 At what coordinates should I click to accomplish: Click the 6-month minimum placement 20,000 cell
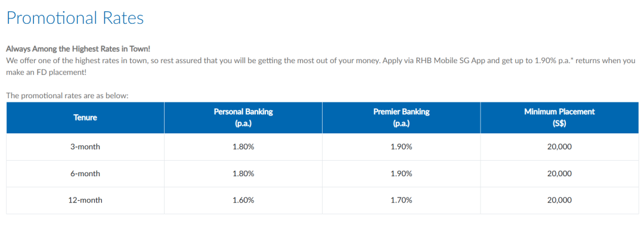559,174
